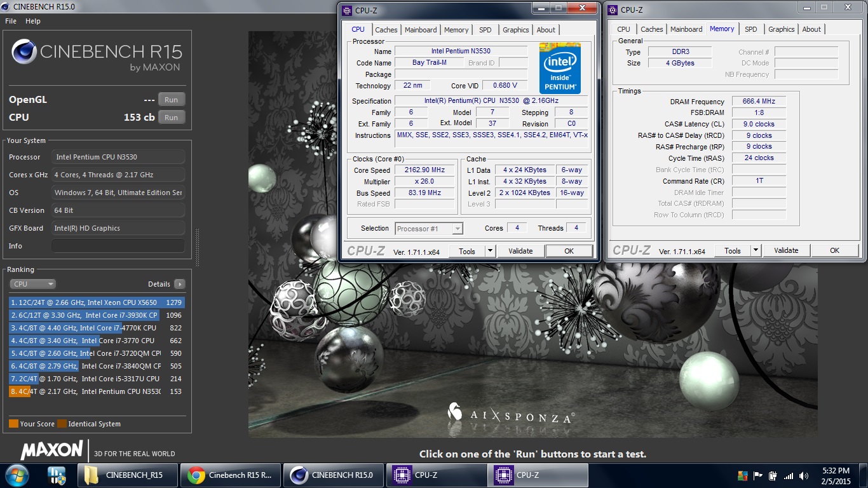This screenshot has height=488, width=868.
Task: Switch to Caches tab in left CPU-Z
Action: coord(386,30)
